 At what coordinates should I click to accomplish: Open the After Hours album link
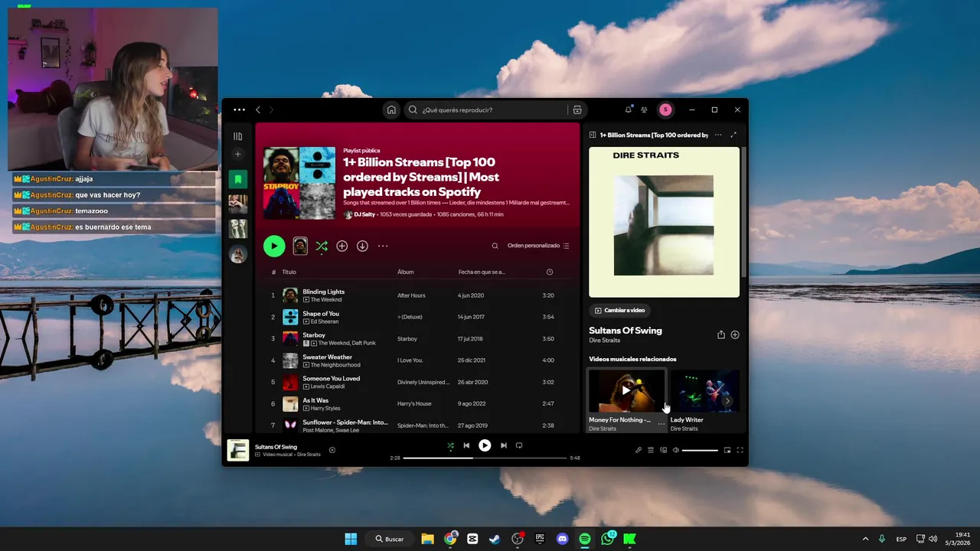point(411,295)
